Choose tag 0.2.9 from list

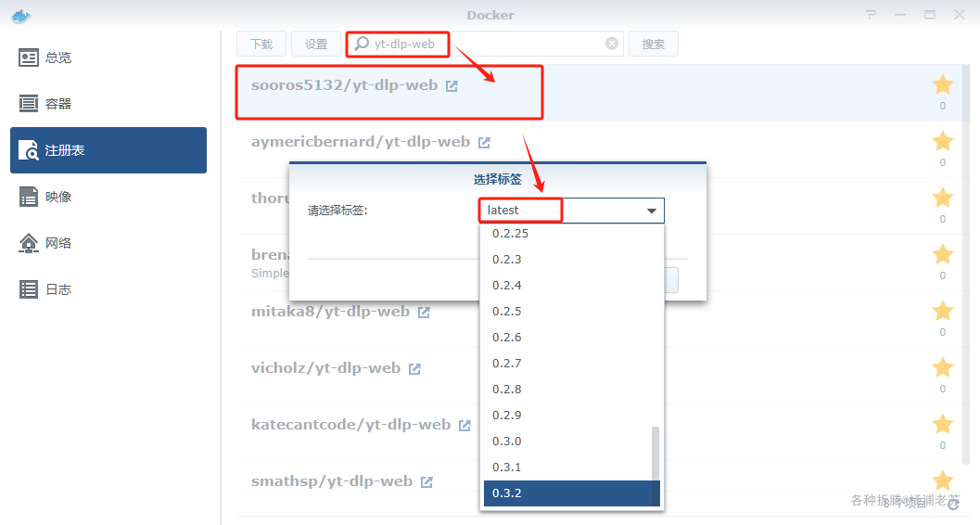572,415
